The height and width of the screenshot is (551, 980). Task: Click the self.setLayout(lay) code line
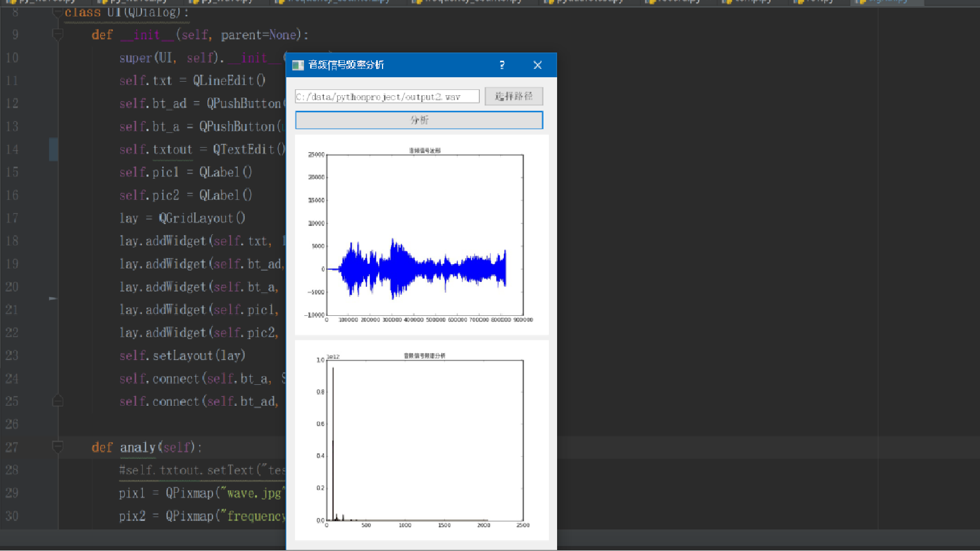tap(182, 356)
